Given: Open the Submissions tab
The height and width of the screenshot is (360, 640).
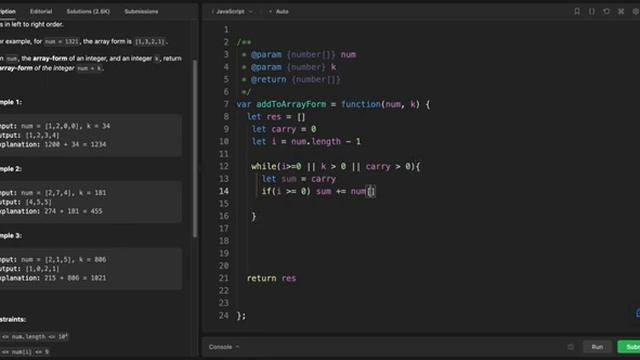Looking at the screenshot, I should tap(141, 11).
